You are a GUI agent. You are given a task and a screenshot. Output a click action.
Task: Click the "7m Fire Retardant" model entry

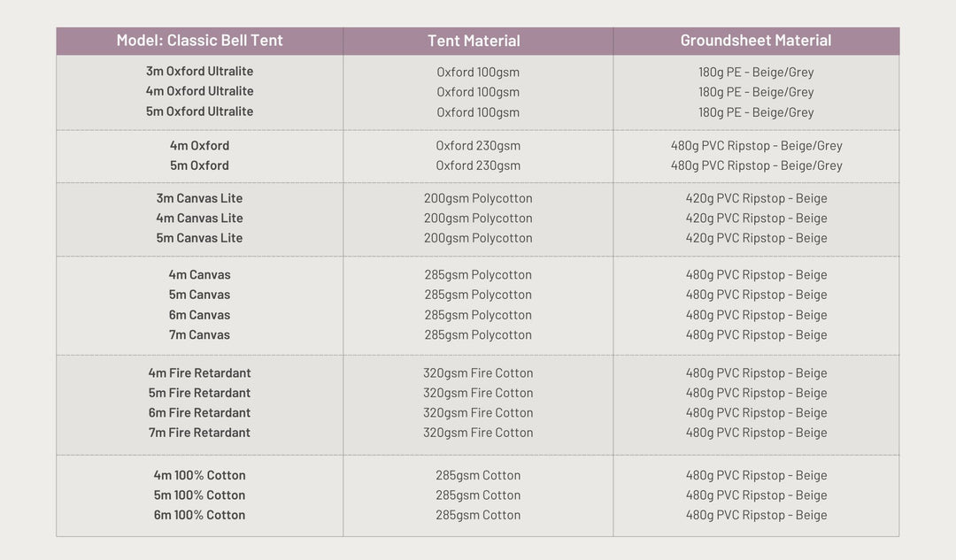(x=199, y=433)
